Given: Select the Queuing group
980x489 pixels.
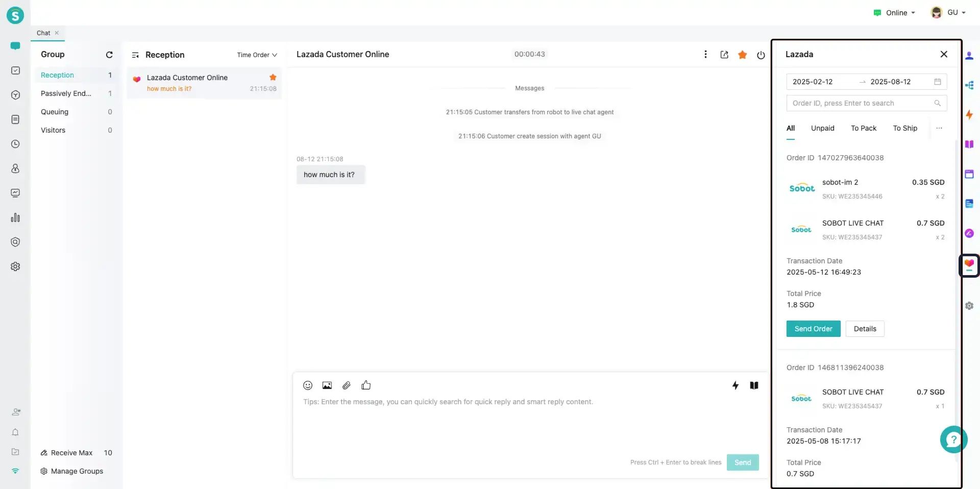Looking at the screenshot, I should (x=77, y=112).
